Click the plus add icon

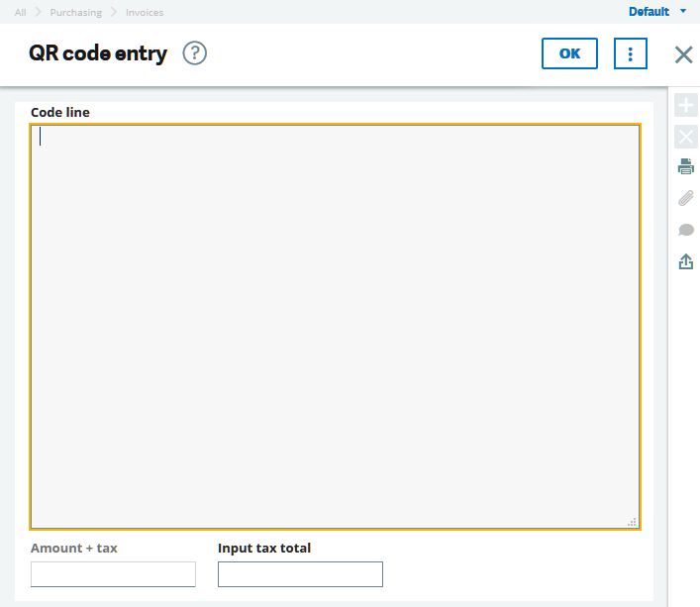pyautogui.click(x=686, y=105)
